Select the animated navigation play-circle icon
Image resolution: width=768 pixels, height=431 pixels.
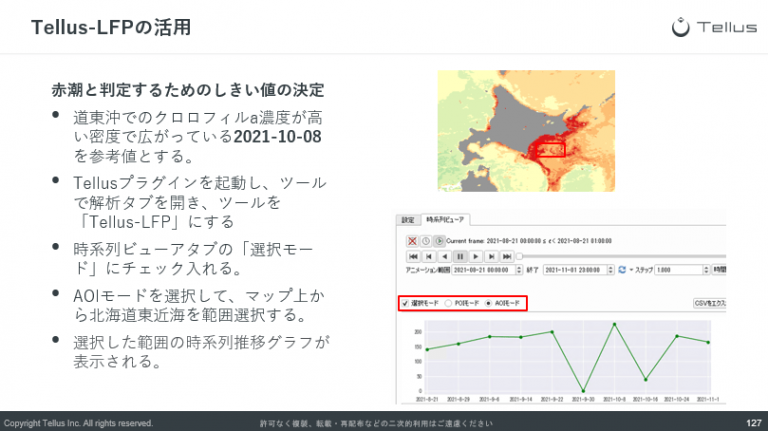point(439,241)
